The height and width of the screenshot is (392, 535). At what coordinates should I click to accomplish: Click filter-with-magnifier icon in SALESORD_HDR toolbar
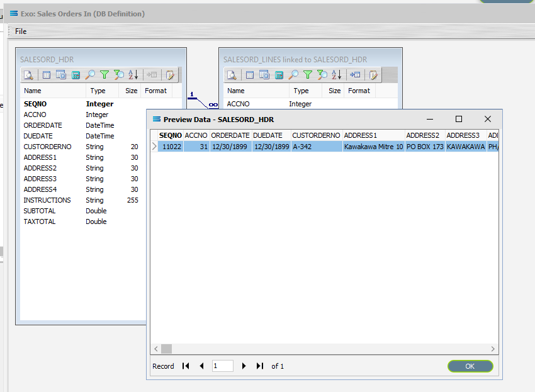tap(119, 75)
